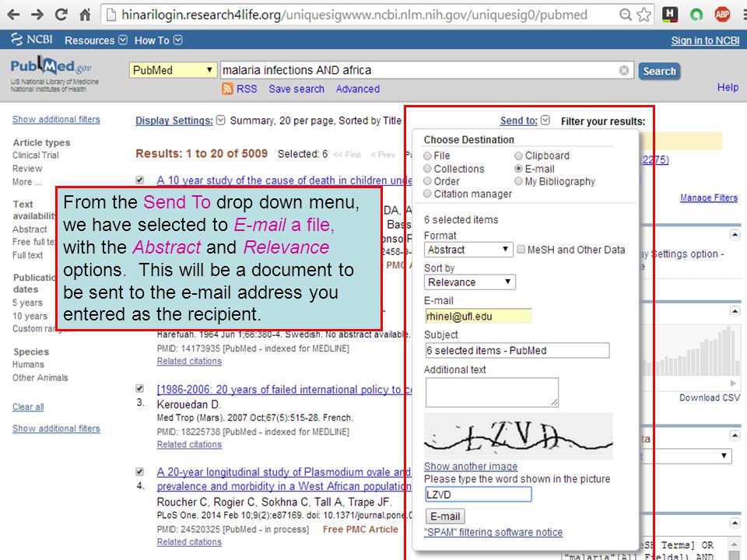Filter publication dates to 5 years
The width and height of the screenshot is (747, 560).
[27, 303]
